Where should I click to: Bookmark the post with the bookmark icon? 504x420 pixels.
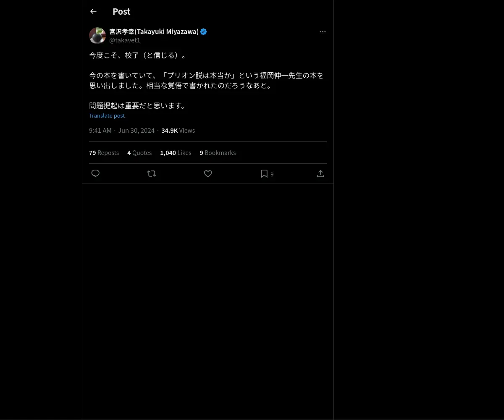[264, 173]
